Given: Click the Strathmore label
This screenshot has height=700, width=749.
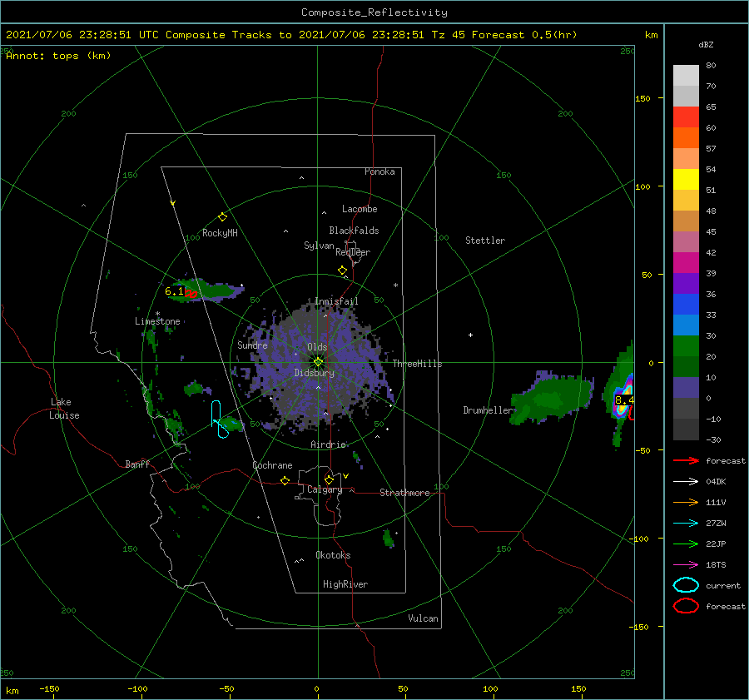Looking at the screenshot, I should [x=404, y=493].
